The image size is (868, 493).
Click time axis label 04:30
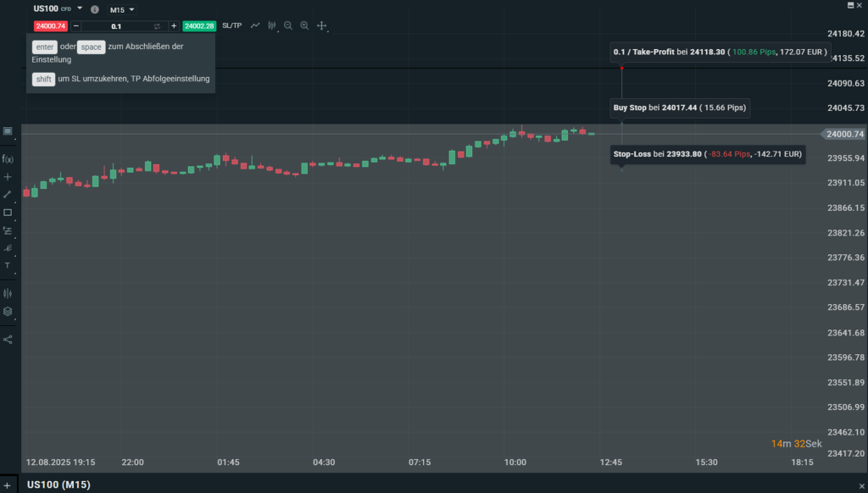click(x=324, y=463)
